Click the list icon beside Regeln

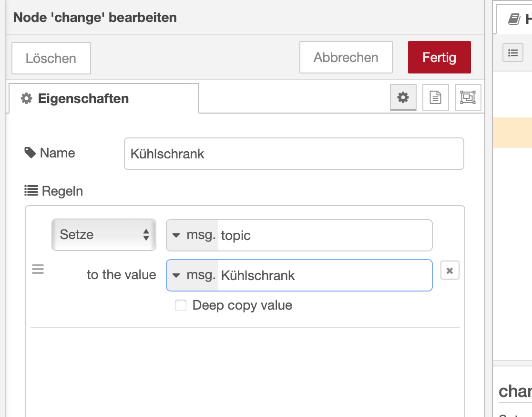[x=31, y=191]
